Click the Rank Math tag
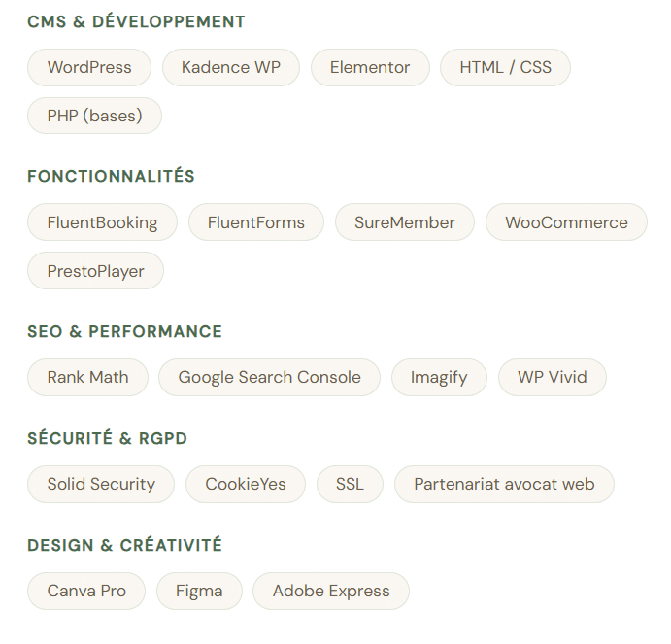The width and height of the screenshot is (671, 644). [87, 378]
